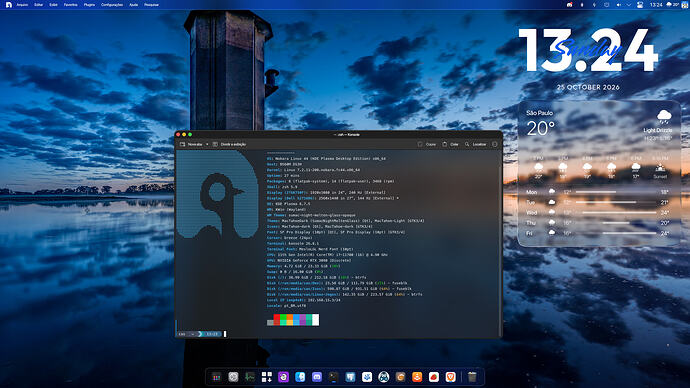
Task: Click the Colar button in Konsole toolbar
Action: [x=451, y=144]
